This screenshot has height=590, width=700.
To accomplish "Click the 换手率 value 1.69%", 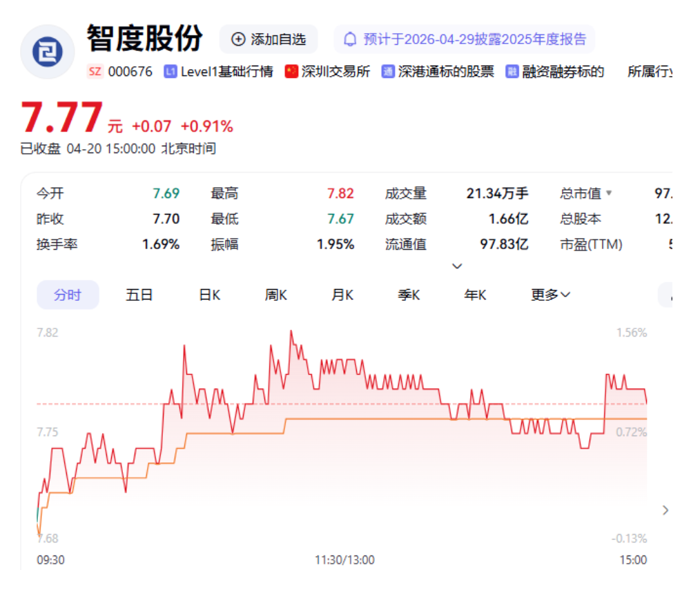I will coord(161,244).
